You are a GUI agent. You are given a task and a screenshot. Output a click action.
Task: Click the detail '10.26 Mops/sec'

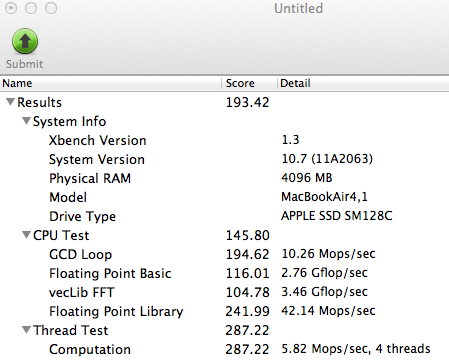click(328, 254)
